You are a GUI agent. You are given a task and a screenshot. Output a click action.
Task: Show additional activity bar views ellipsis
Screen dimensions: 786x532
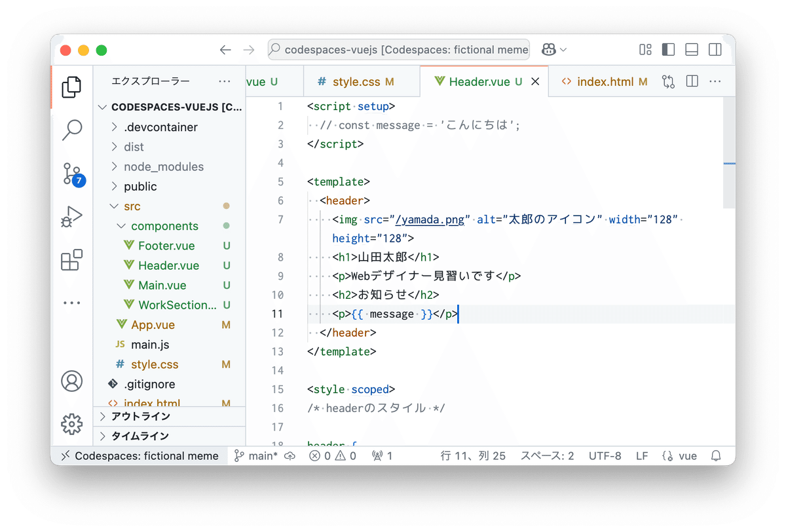click(71, 303)
